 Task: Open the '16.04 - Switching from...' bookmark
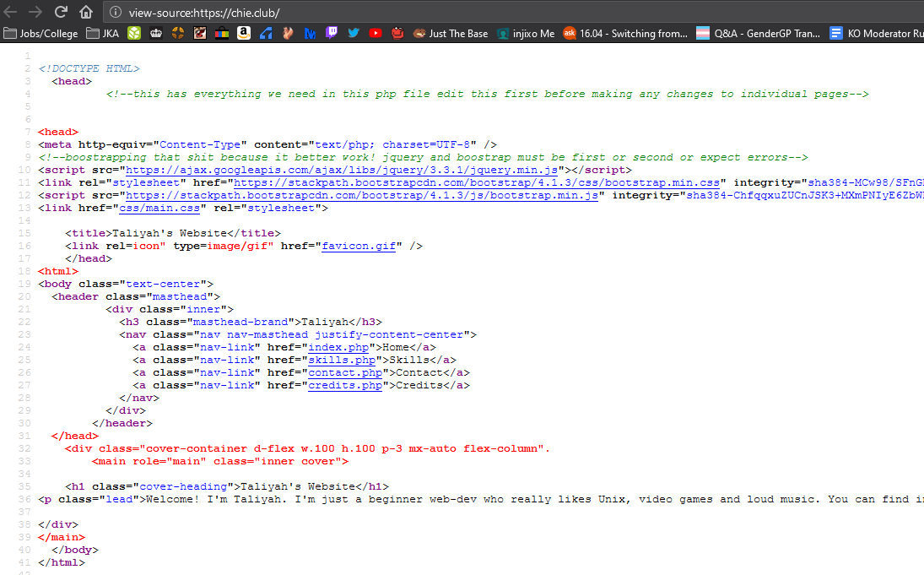[x=625, y=34]
